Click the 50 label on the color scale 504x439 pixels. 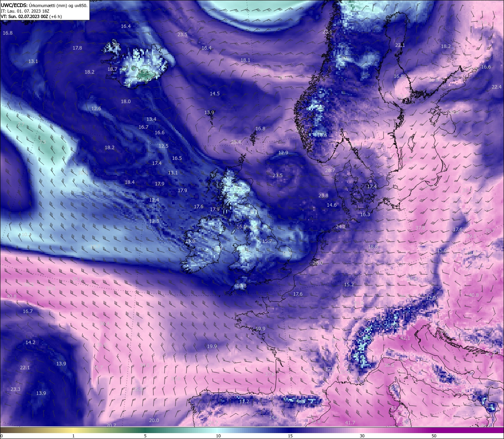(x=434, y=436)
